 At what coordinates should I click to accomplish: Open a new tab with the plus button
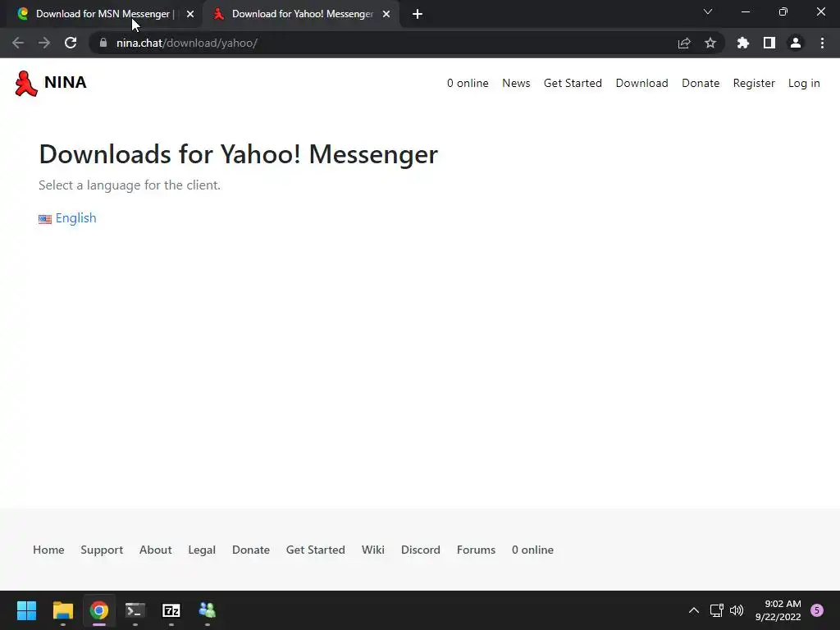pyautogui.click(x=418, y=15)
